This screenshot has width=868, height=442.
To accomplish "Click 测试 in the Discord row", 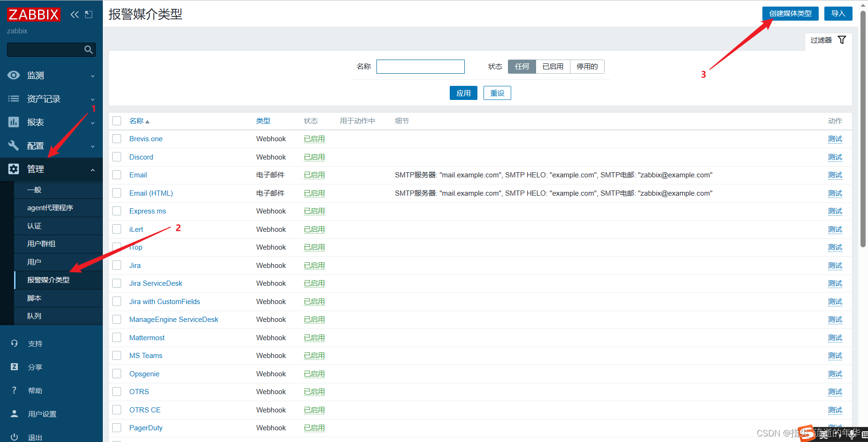I will click(835, 157).
